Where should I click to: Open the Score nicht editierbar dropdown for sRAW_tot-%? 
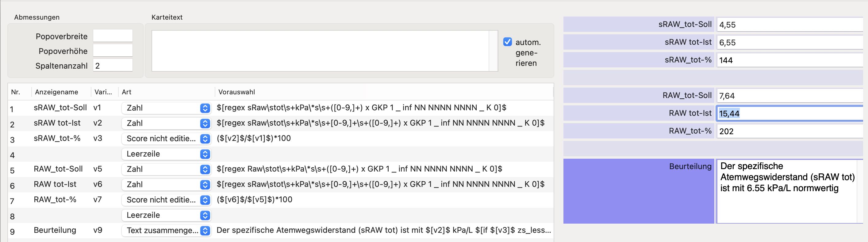tap(167, 139)
